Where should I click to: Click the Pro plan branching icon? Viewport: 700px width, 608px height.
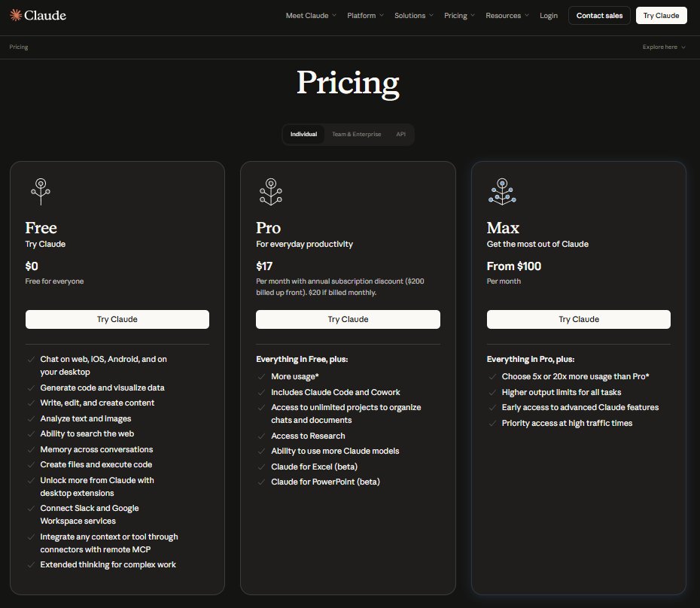tap(271, 192)
